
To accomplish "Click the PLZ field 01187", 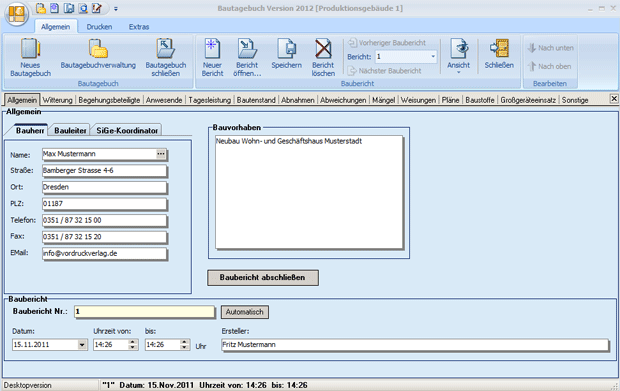I will click(x=104, y=204).
